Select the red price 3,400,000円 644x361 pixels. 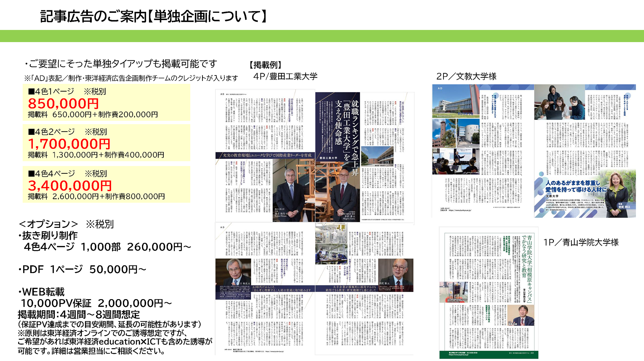click(70, 186)
